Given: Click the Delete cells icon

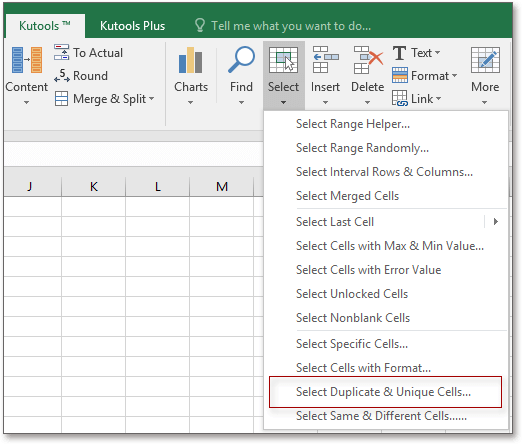Looking at the screenshot, I should click(x=368, y=60).
